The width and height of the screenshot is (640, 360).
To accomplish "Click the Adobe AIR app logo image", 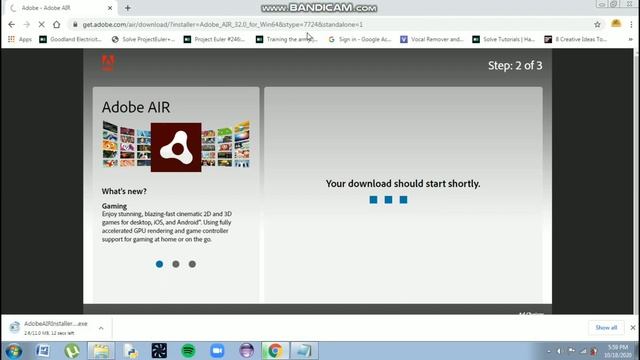I will coord(176,147).
